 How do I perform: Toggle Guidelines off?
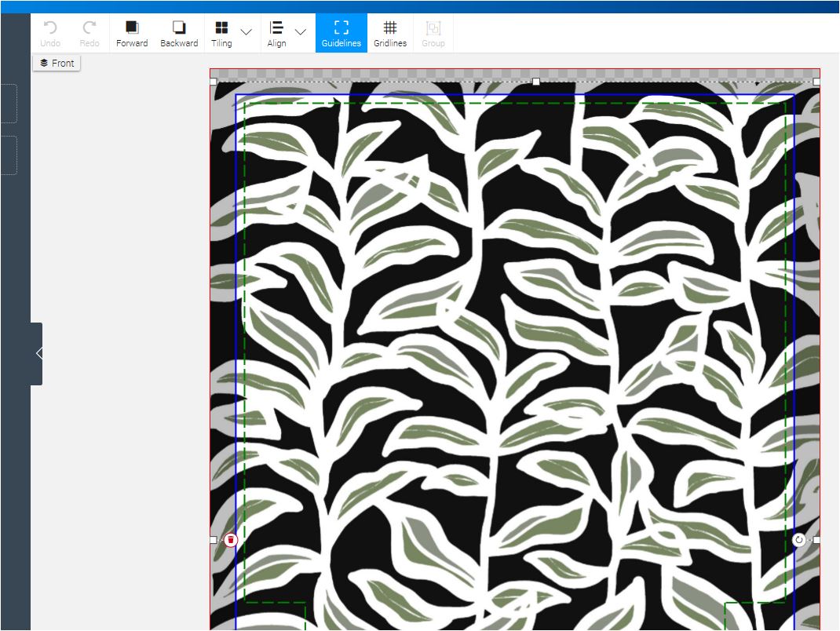pos(341,33)
